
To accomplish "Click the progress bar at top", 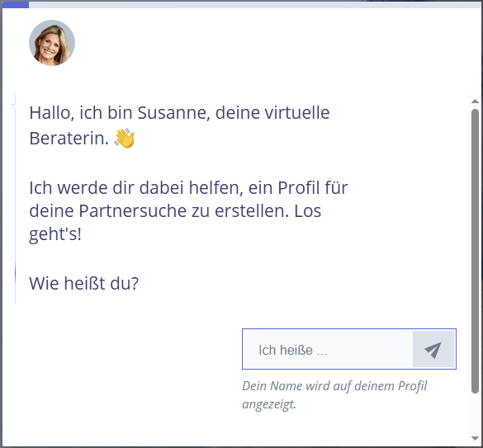I will tap(241, 5).
